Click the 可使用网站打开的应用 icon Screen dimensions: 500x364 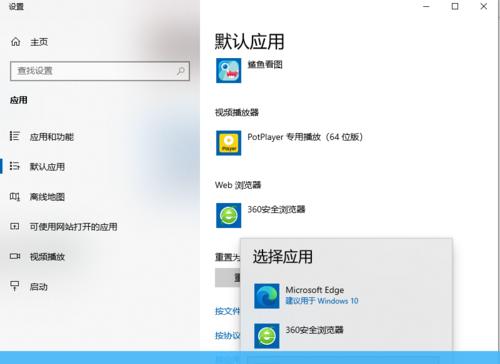tap(15, 226)
